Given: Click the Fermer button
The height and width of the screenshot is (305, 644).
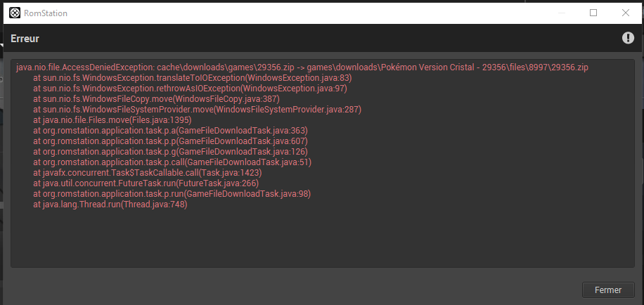Looking at the screenshot, I should 608,290.
